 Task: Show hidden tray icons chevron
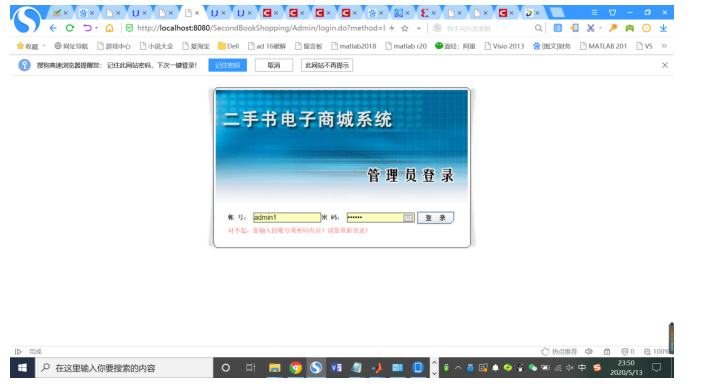458,368
